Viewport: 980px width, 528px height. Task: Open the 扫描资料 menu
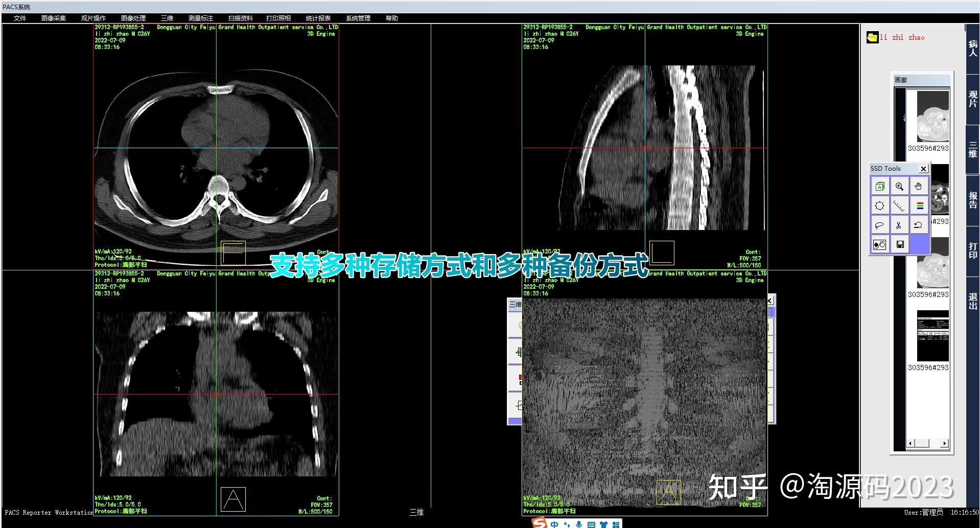tap(241, 18)
